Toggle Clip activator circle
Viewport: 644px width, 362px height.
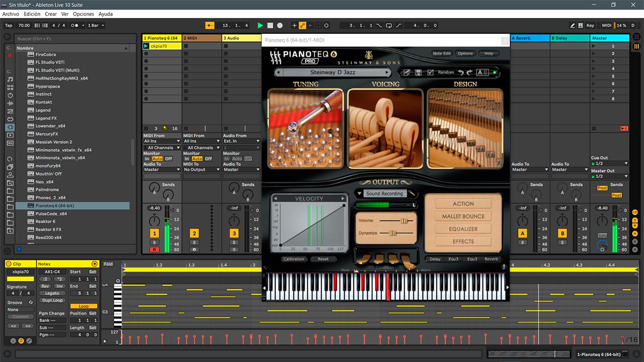(x=9, y=264)
